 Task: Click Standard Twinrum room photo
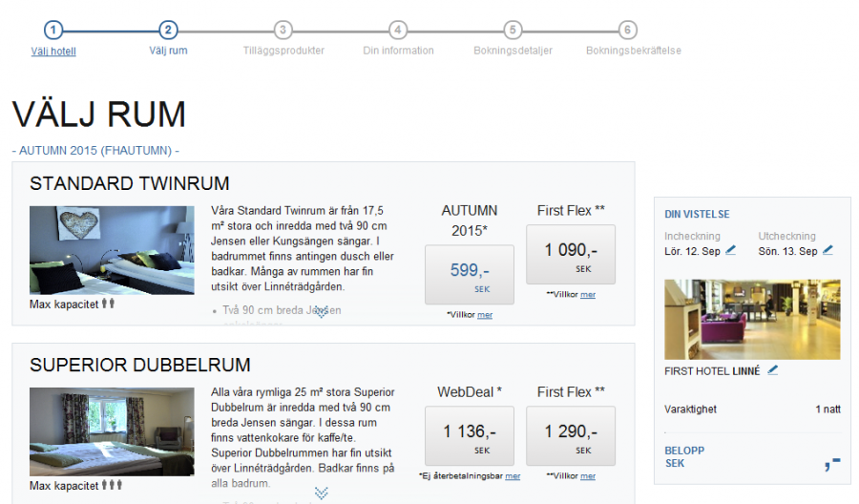coord(98,250)
